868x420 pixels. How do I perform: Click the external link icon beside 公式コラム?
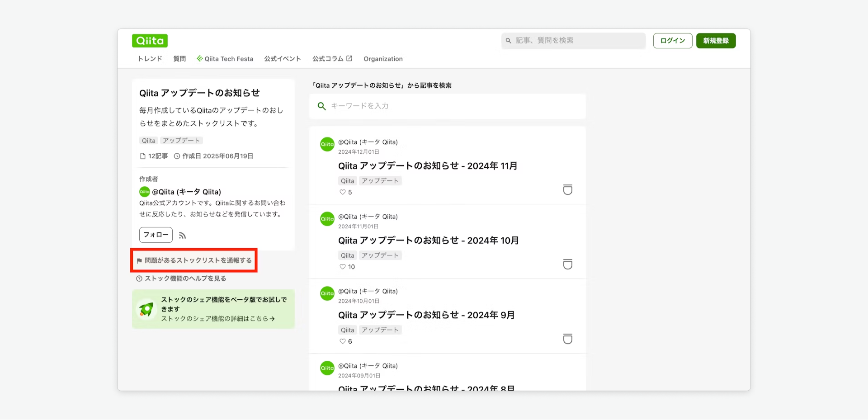click(349, 58)
